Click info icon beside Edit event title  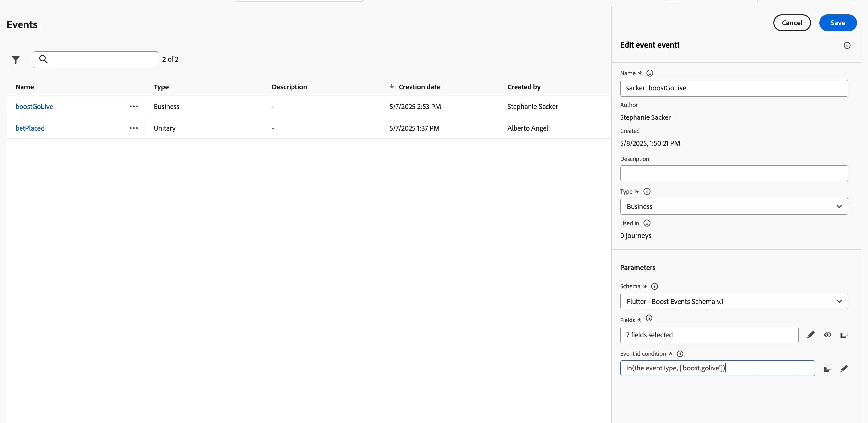(847, 45)
